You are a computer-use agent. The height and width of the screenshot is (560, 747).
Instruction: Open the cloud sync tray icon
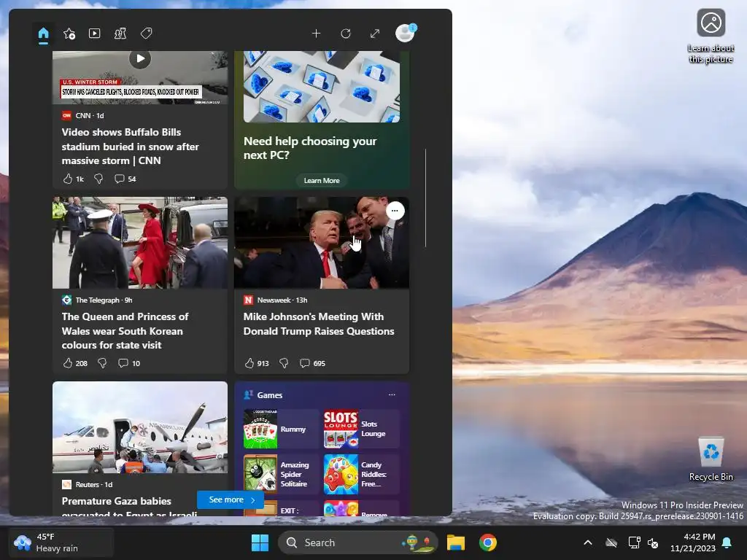(x=611, y=542)
